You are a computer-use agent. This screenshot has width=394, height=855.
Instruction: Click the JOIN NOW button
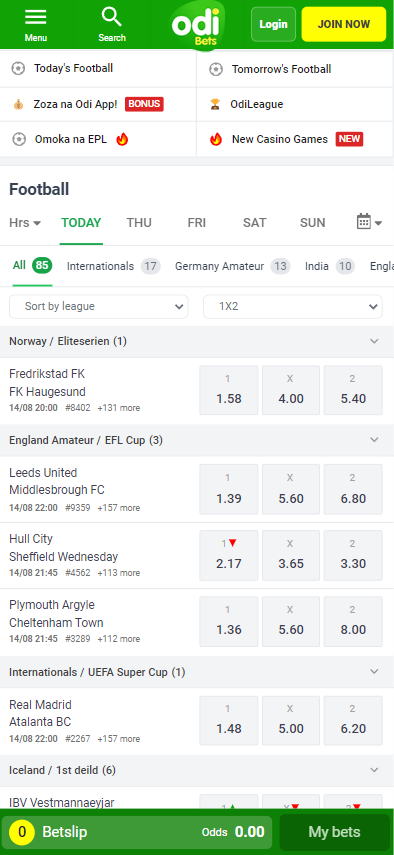[x=344, y=24]
